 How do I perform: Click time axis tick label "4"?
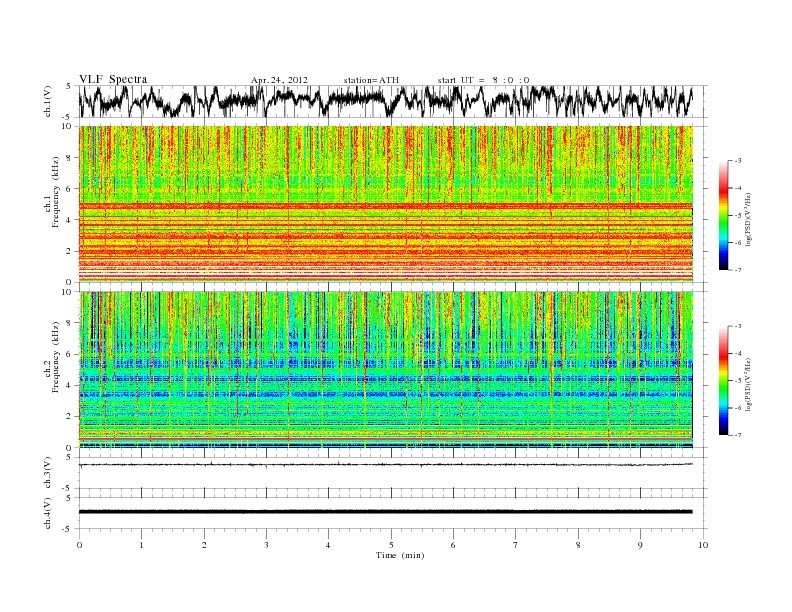[328, 545]
